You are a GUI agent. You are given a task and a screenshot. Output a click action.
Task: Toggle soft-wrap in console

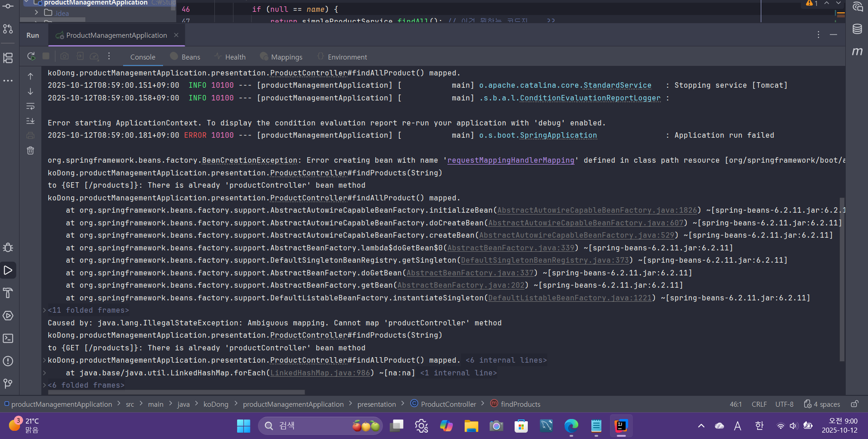click(30, 106)
